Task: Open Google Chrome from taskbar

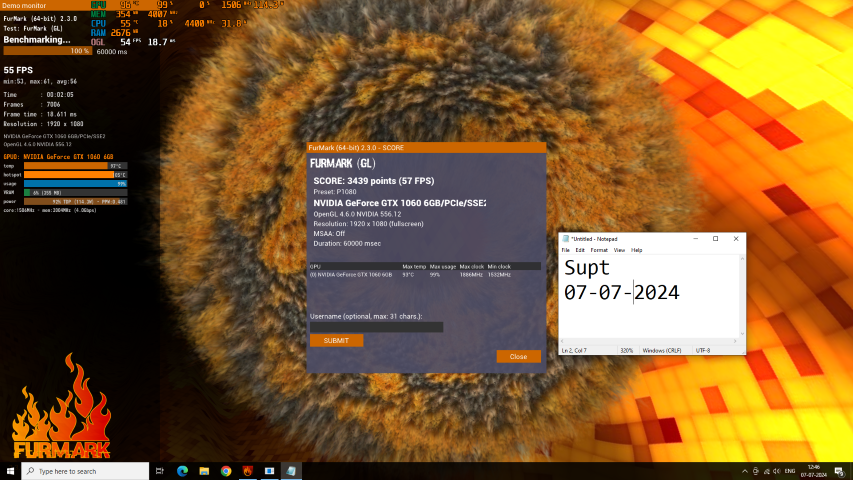Action: [x=226, y=471]
